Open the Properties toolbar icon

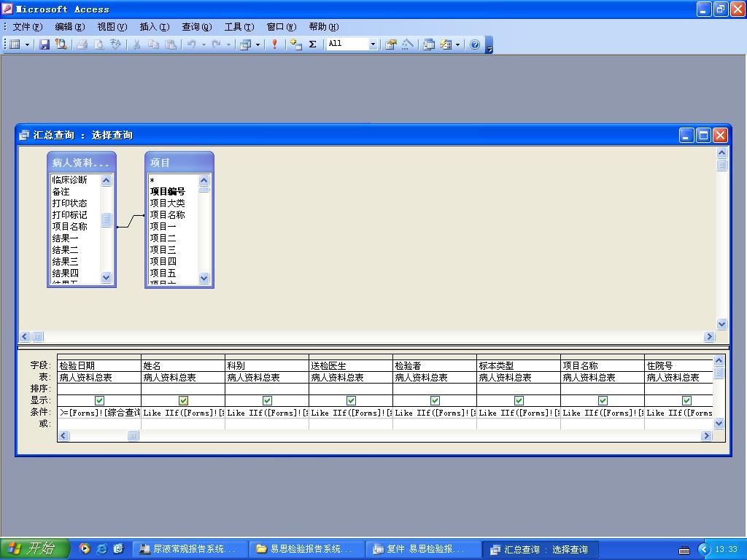click(x=391, y=44)
